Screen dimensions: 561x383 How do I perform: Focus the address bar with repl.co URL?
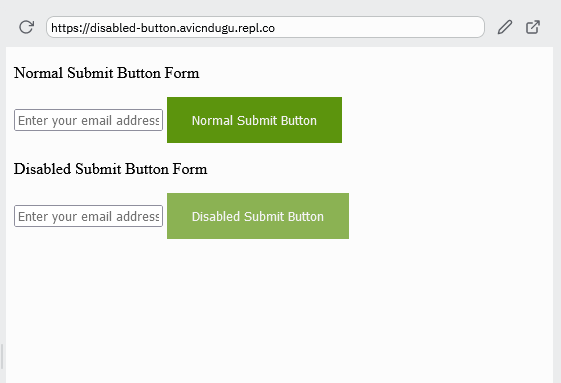(265, 27)
